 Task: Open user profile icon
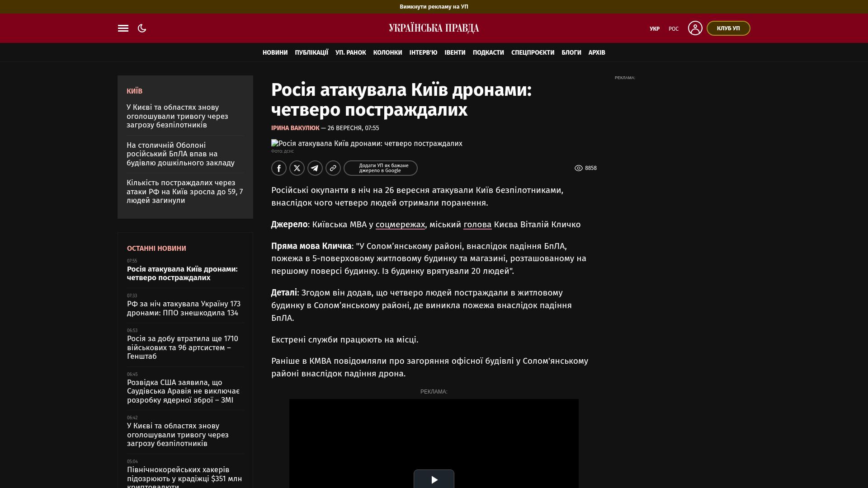695,28
